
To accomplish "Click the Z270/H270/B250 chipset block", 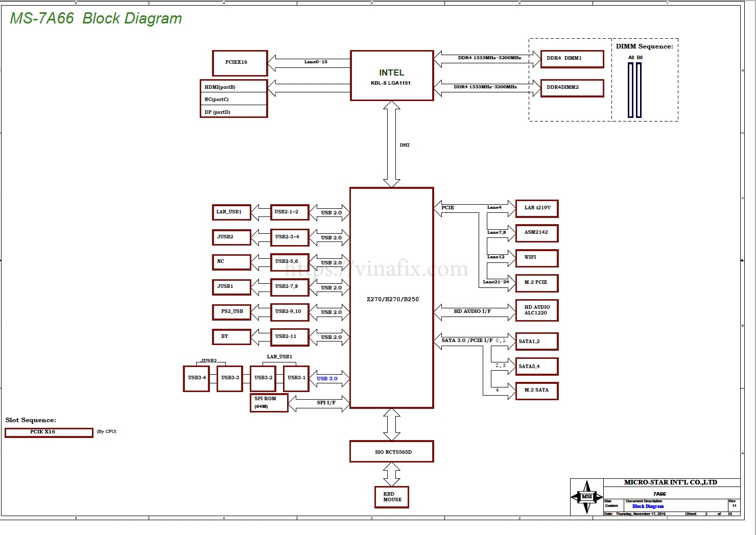I will point(392,298).
